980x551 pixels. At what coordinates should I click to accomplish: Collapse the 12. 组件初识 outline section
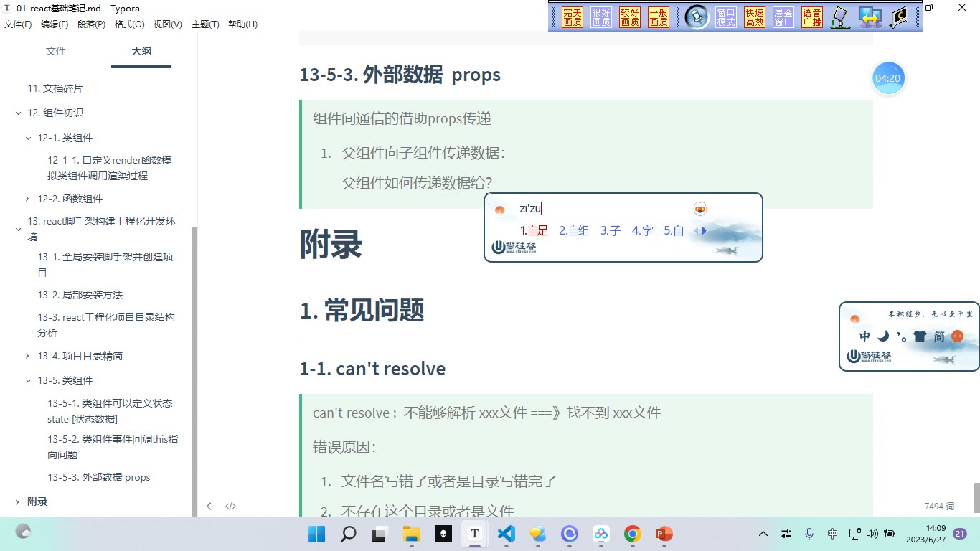(x=18, y=113)
